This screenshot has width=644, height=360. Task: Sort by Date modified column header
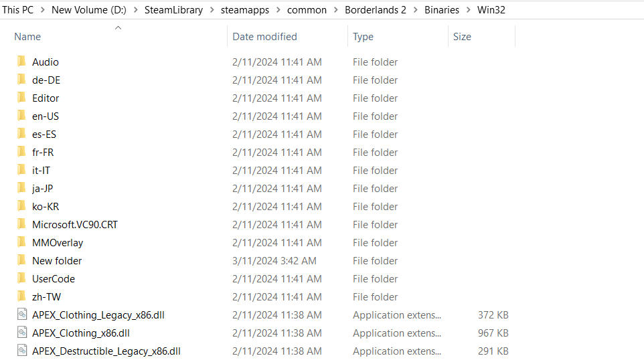coord(264,37)
